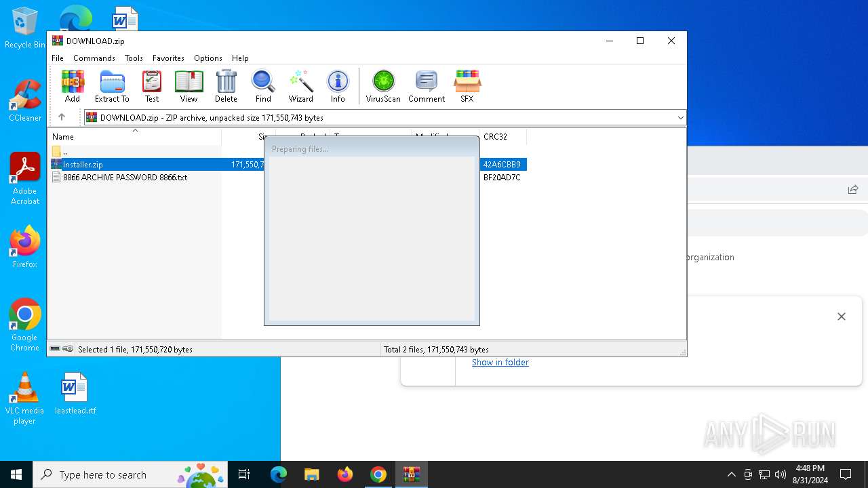
Task: Open the notification center icon
Action: pos(846,474)
